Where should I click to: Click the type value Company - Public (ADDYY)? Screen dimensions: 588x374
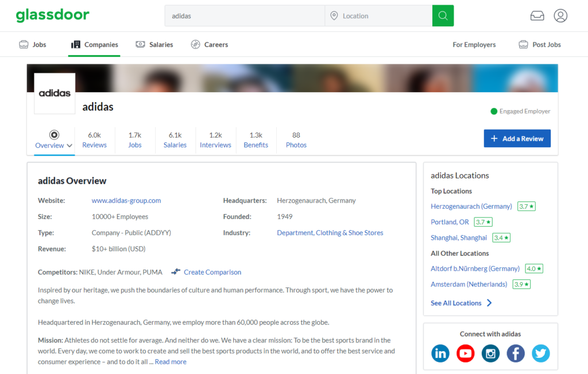(x=131, y=233)
